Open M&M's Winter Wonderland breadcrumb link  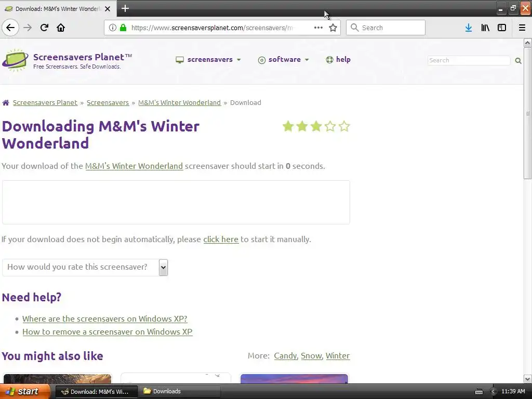179,102
